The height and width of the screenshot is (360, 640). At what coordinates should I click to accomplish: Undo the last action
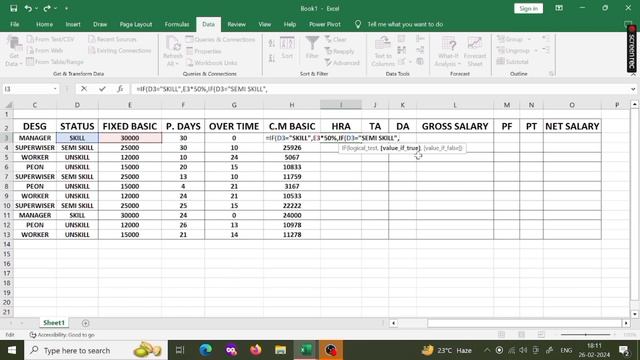point(28,8)
